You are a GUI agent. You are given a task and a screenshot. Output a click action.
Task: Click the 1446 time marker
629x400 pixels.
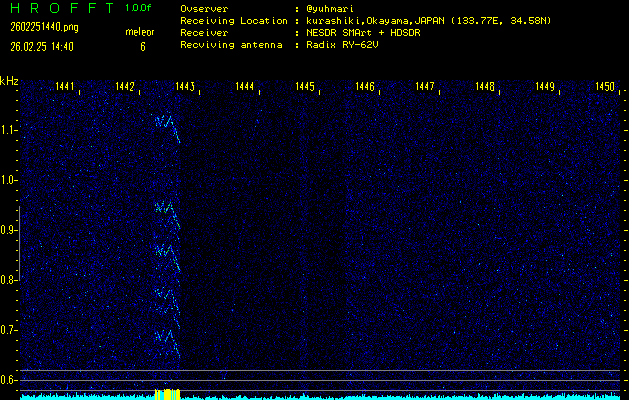[364, 88]
